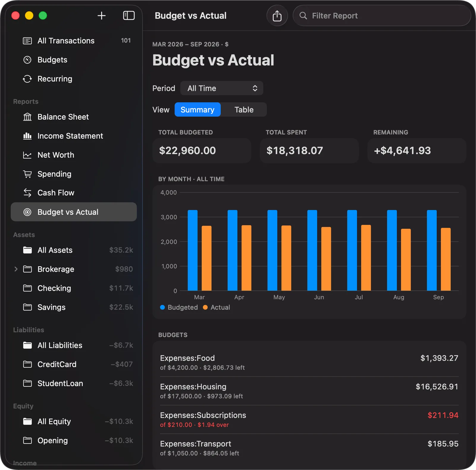Switch to Summary view

[x=198, y=110]
